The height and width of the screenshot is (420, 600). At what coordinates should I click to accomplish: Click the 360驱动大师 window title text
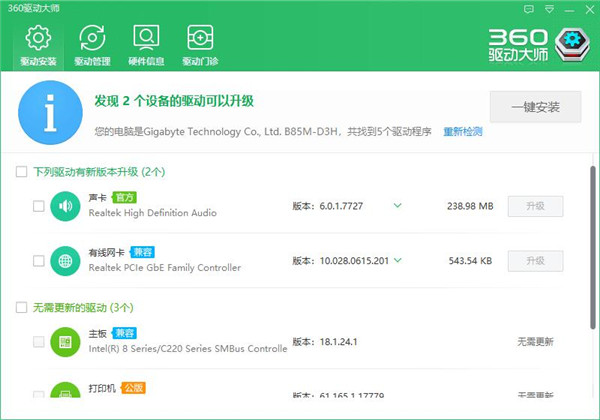[x=34, y=8]
